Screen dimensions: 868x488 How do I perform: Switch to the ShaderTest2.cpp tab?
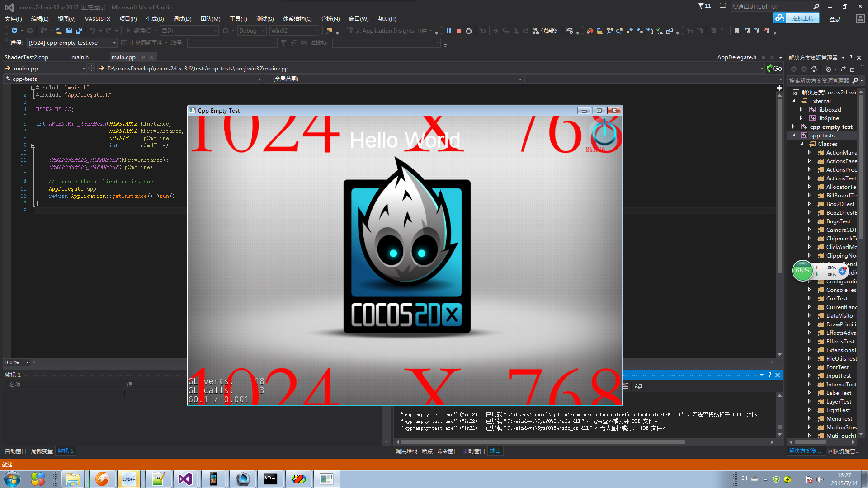tap(26, 57)
